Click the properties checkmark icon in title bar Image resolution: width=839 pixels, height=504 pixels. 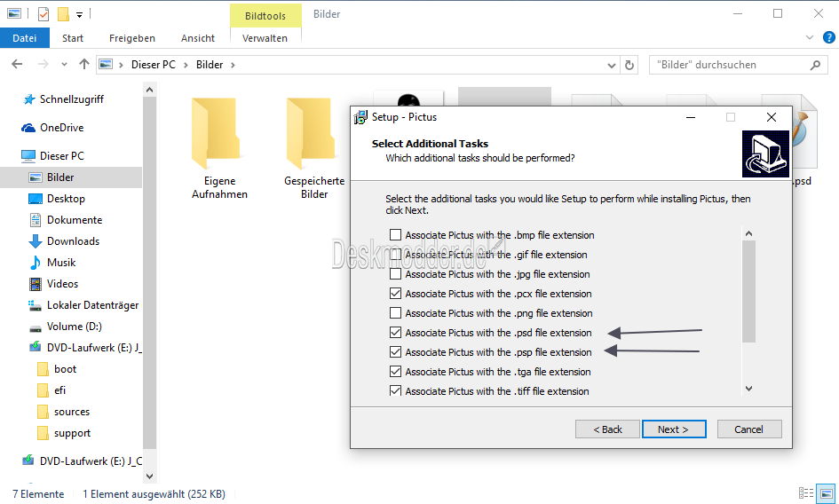[x=44, y=14]
